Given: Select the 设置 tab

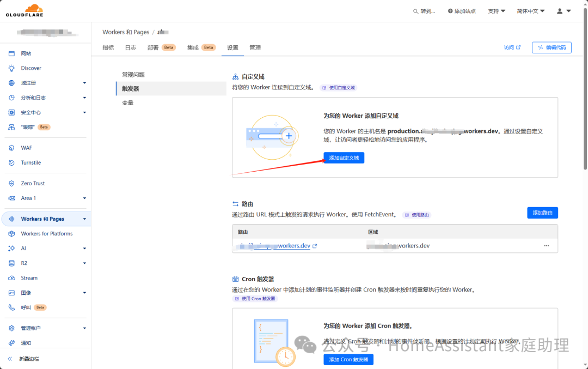Looking at the screenshot, I should point(232,47).
